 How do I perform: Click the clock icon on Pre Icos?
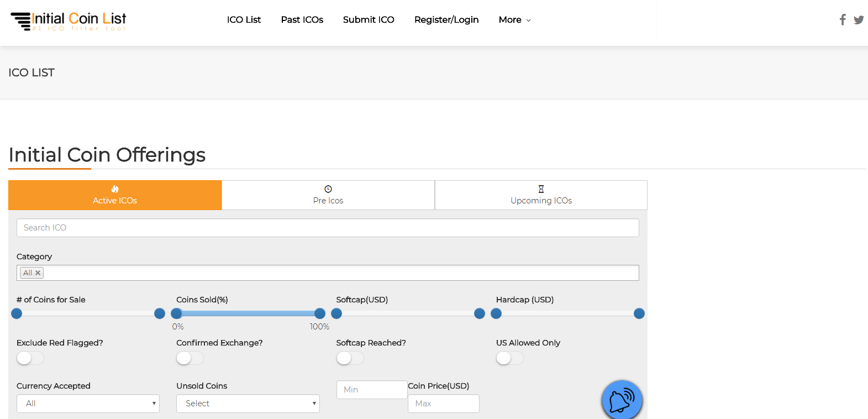pos(328,189)
